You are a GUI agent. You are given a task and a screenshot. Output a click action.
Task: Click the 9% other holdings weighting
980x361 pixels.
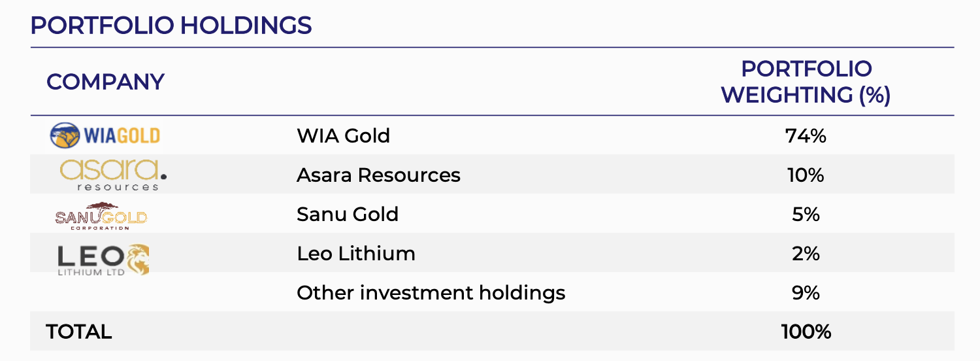[x=806, y=293]
